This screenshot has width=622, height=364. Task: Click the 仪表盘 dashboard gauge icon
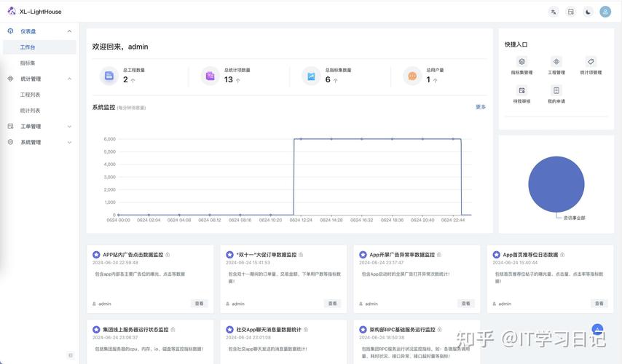(x=10, y=31)
